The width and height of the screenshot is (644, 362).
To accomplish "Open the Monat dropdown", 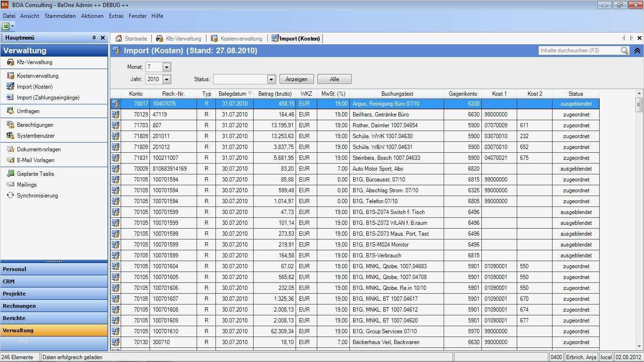I will 166,66.
